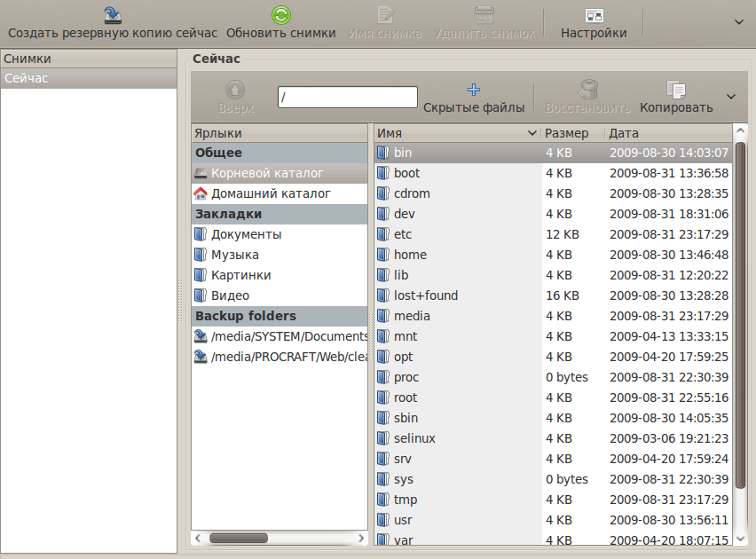Viewport: 756px width, 559px height.
Task: Expand the file toolbar overflow chevron
Action: pos(731,97)
